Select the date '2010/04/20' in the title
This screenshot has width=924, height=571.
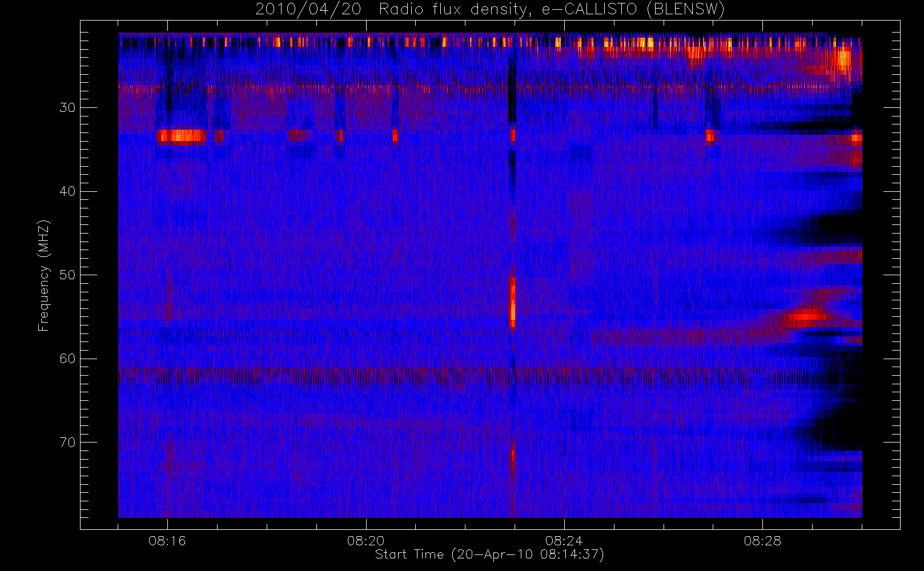308,9
